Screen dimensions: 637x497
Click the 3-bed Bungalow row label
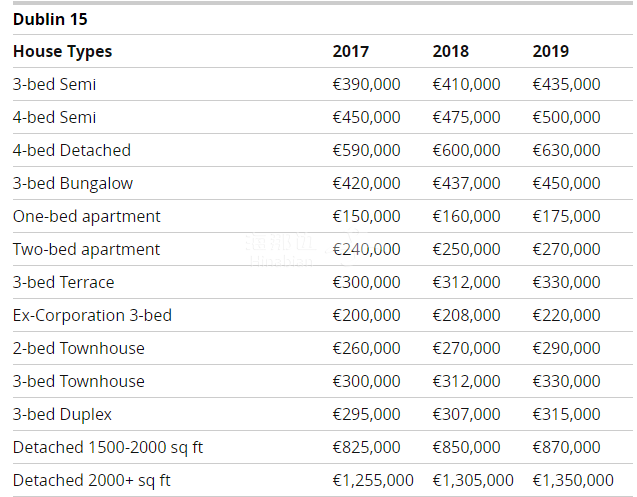(73, 183)
